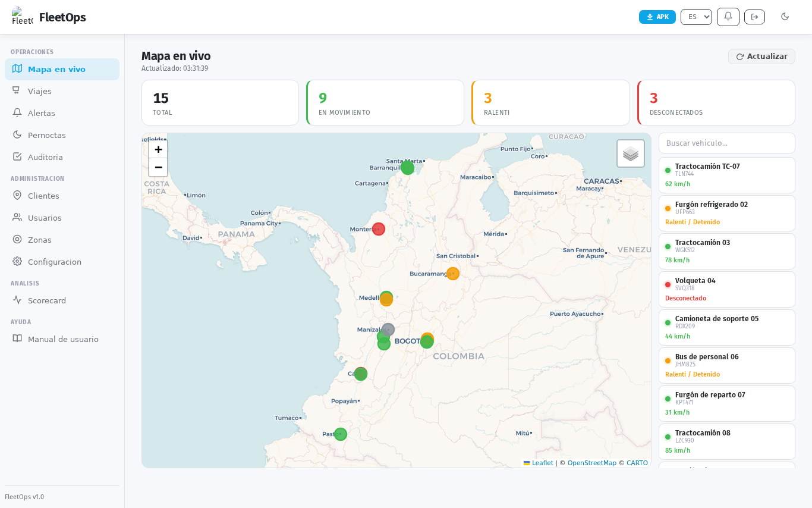Viewport: 812px width, 508px height.
Task: Click the orange marker at Bucaramanga
Action: [453, 274]
